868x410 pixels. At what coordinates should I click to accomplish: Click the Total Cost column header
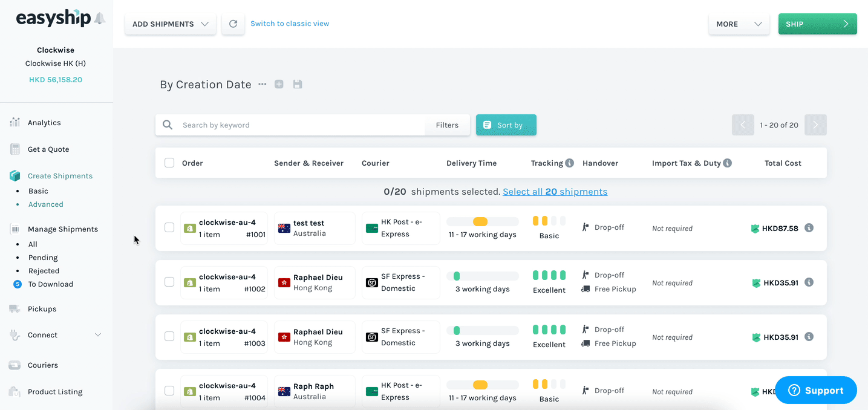(783, 163)
